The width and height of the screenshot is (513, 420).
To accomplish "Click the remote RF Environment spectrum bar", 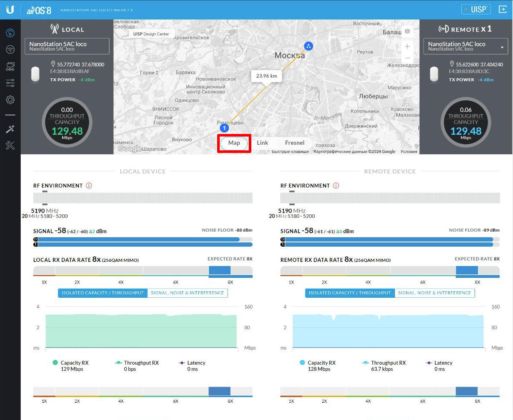I will point(390,198).
